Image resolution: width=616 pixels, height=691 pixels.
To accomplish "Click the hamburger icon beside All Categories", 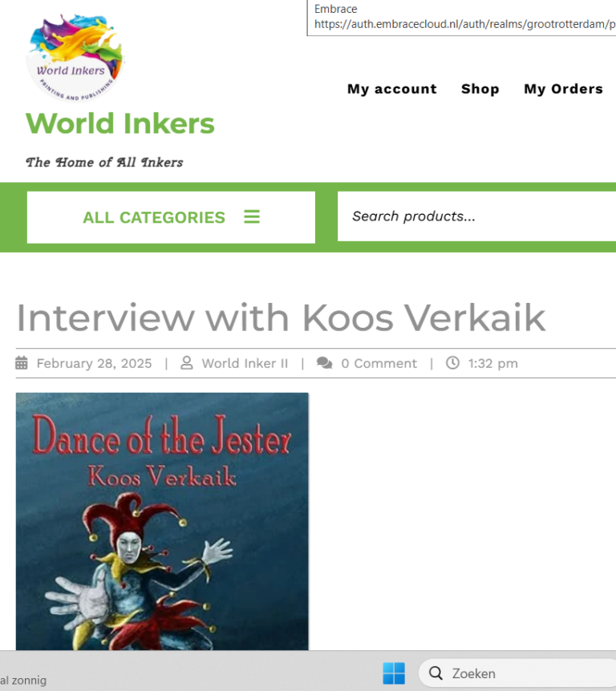I will 252,216.
